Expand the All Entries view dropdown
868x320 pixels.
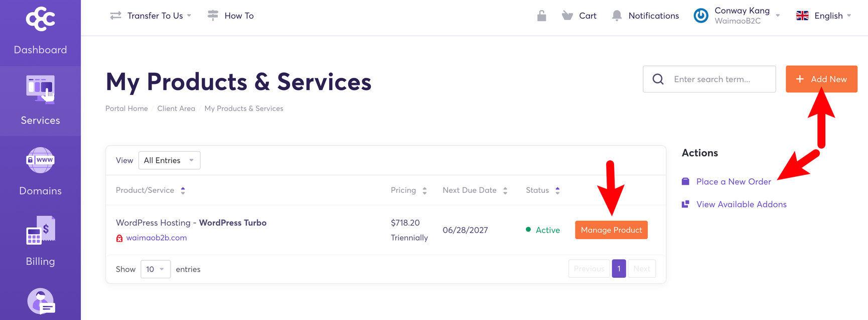(169, 160)
